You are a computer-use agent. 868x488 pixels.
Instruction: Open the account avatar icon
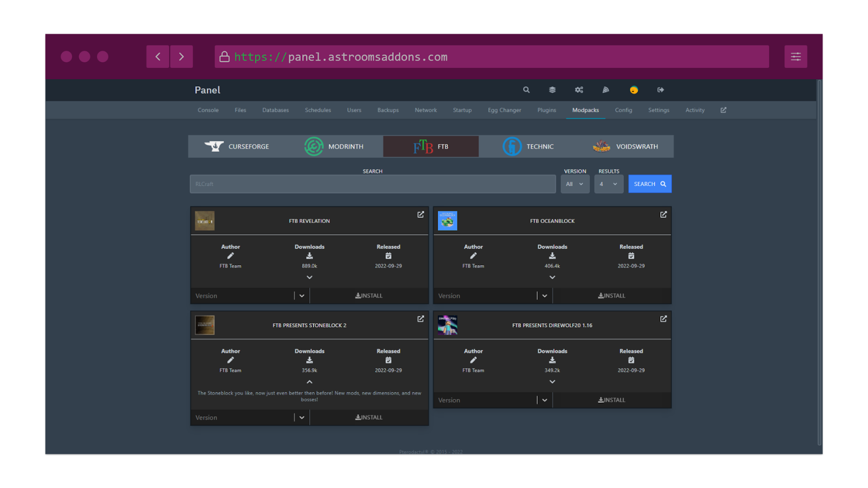[634, 90]
